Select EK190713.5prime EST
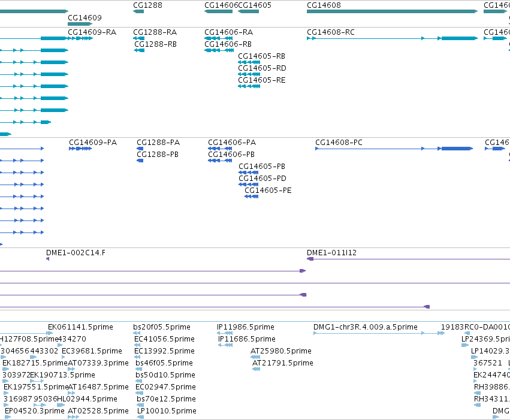 tap(37, 381)
